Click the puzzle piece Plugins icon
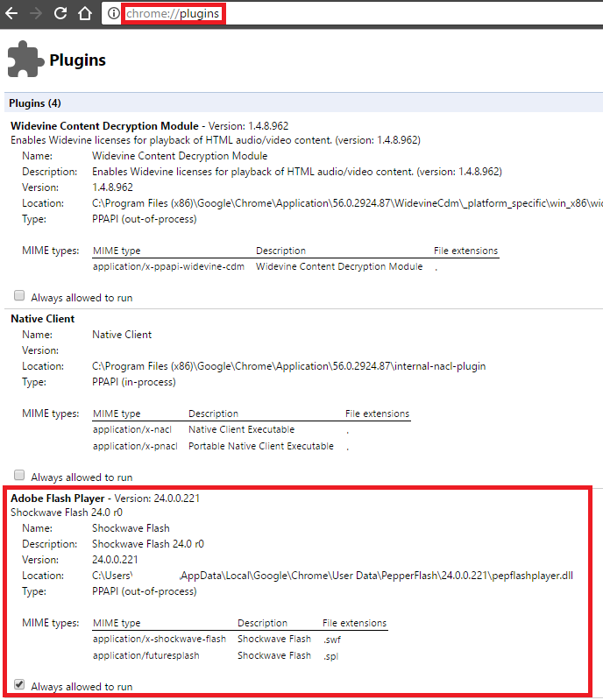The width and height of the screenshot is (603, 700). tap(25, 59)
